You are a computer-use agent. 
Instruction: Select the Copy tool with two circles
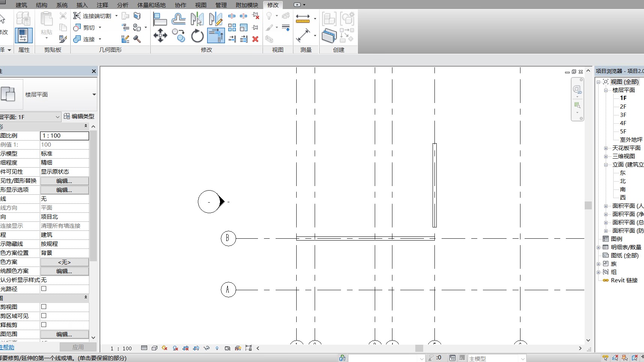[179, 36]
